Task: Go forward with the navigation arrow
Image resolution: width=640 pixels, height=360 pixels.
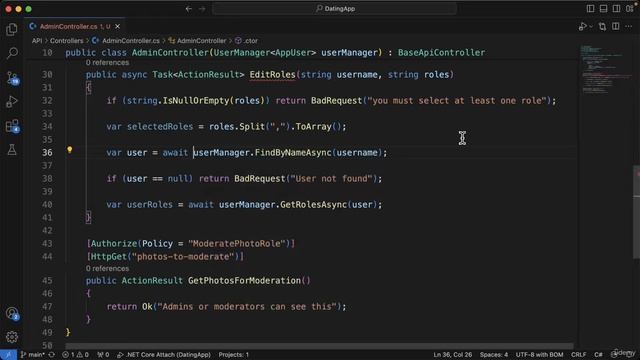Action: pos(202,9)
